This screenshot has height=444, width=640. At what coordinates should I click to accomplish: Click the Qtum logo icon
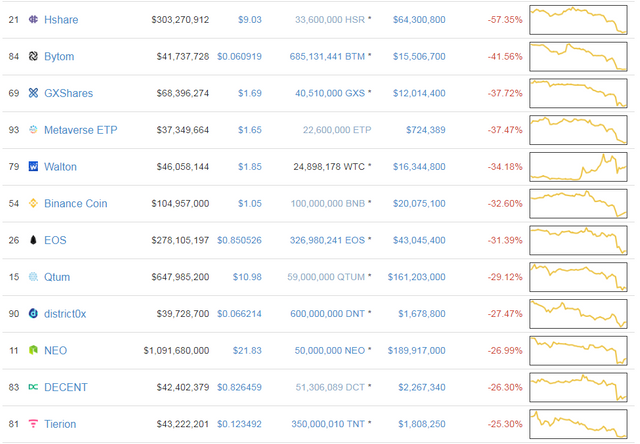(34, 277)
